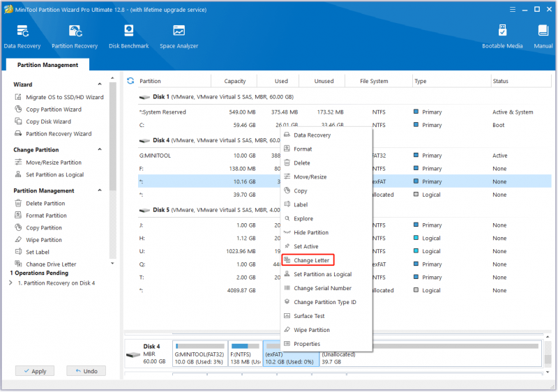Click Set Partition as Logical sidebar icon
558x392 pixels.
point(18,174)
